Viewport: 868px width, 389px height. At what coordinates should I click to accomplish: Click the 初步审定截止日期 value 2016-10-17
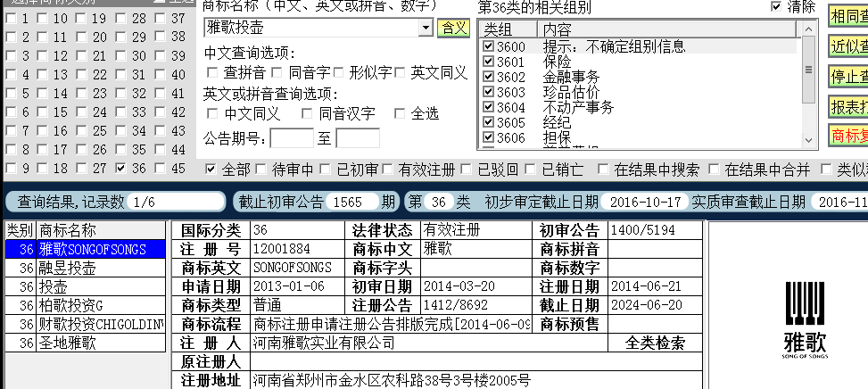pos(645,202)
